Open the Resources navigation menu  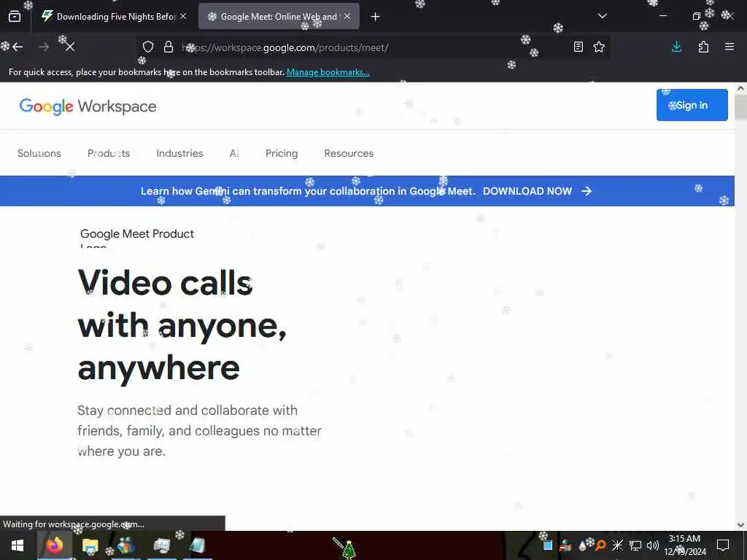tap(349, 153)
